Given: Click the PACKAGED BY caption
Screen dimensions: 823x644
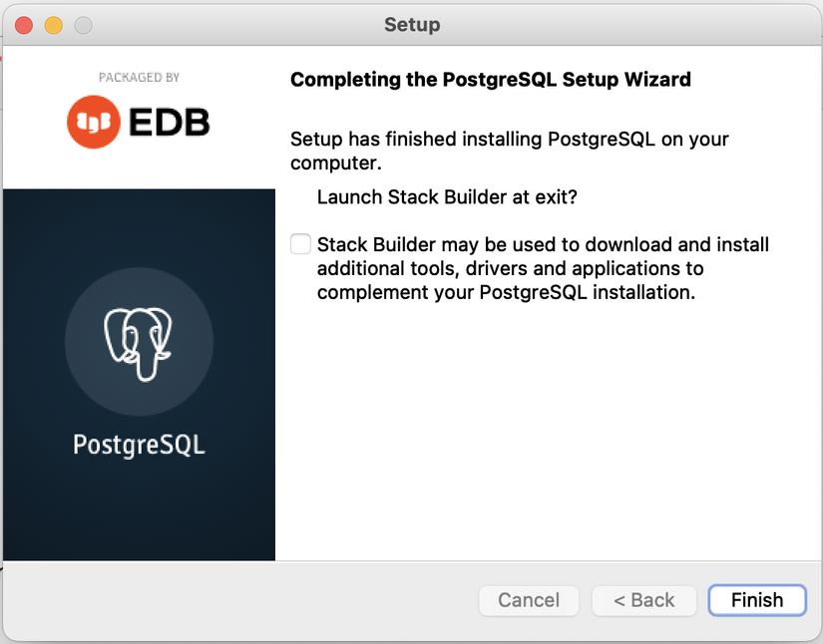Looking at the screenshot, I should [x=139, y=78].
